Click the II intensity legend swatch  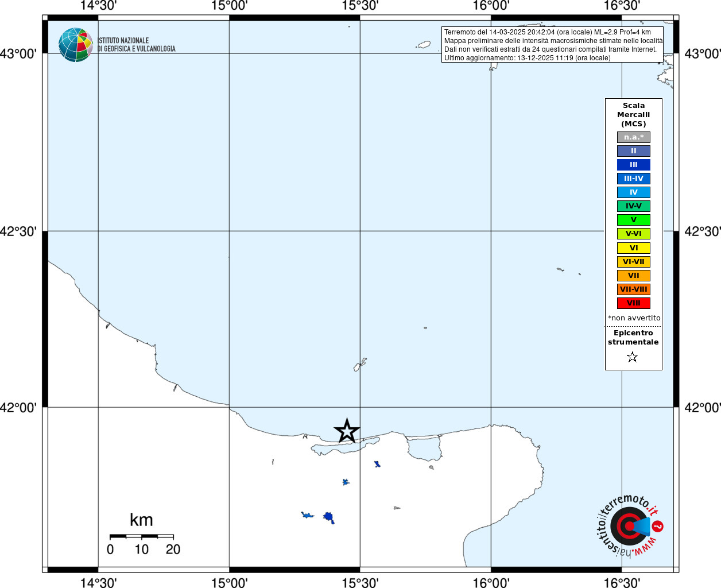click(634, 151)
